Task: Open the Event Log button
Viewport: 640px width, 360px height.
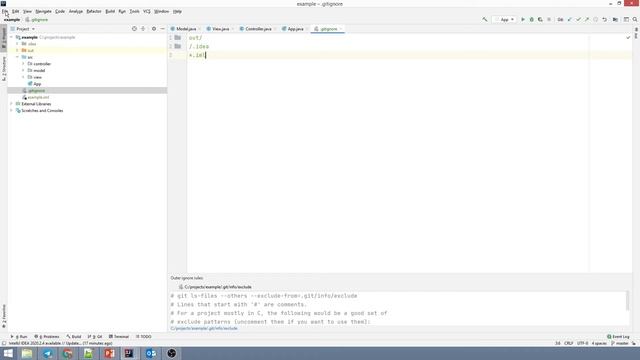Action: [618, 337]
